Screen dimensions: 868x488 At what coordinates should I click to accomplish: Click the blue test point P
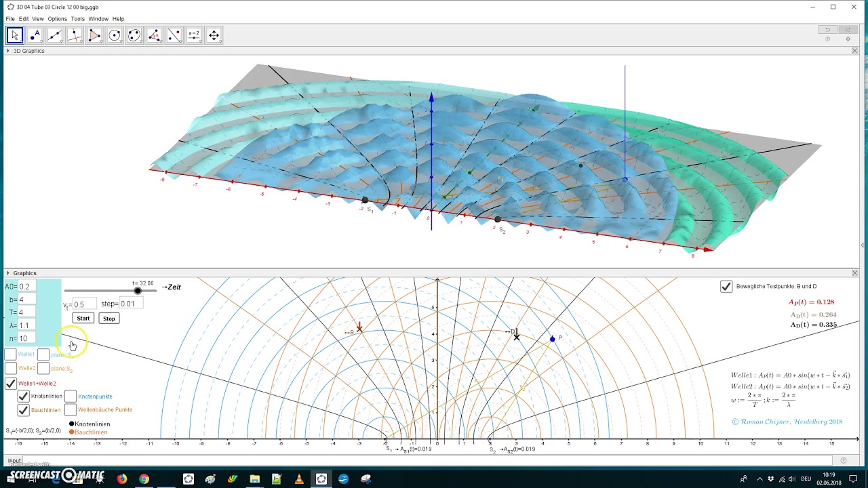click(x=553, y=339)
